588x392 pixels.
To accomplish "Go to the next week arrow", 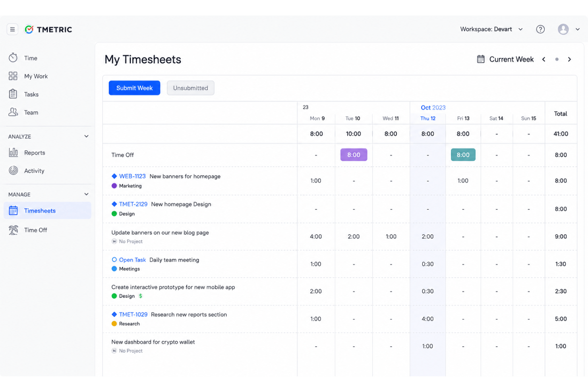I will [569, 59].
